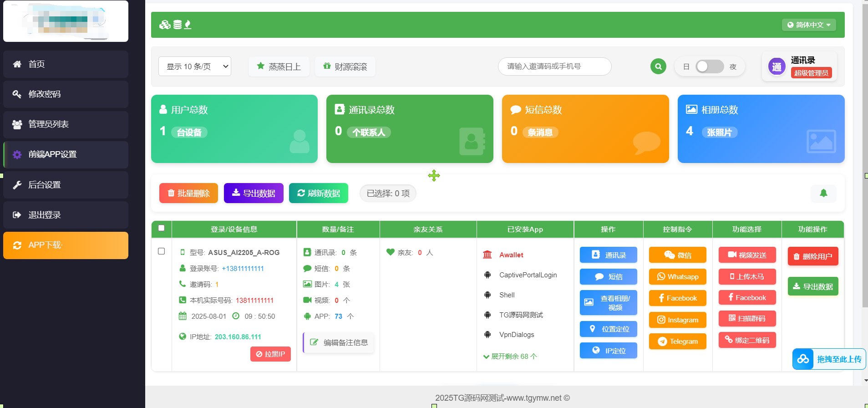
Task: Click the green search magnifier icon
Action: [x=658, y=66]
